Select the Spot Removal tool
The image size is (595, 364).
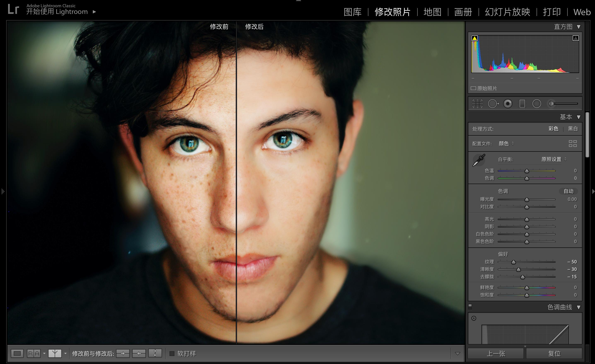point(493,104)
